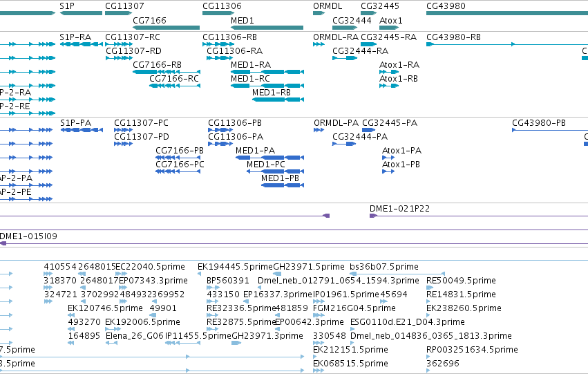
Task: Select protein ORMDL-PA
Action: (319, 130)
